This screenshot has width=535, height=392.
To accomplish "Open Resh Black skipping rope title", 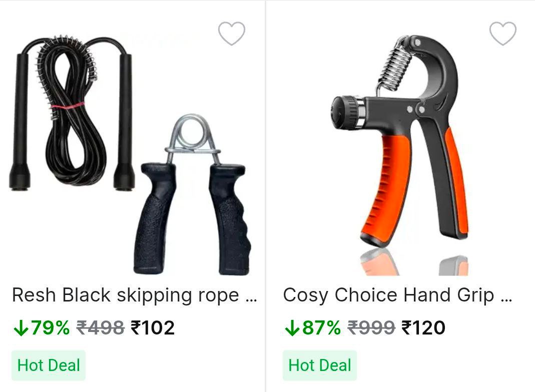I will coord(126,295).
